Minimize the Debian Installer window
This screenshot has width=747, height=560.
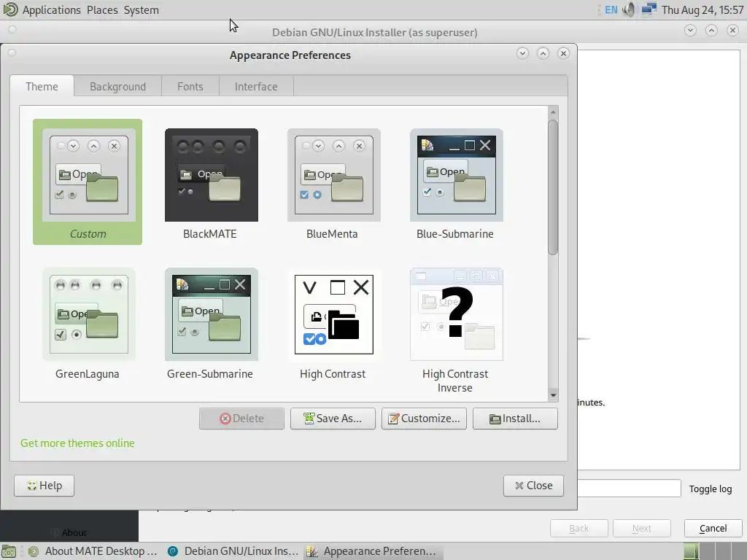(690, 31)
